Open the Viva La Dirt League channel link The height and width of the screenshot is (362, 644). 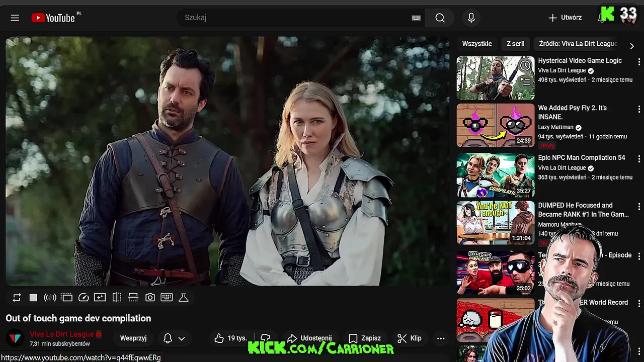(62, 334)
